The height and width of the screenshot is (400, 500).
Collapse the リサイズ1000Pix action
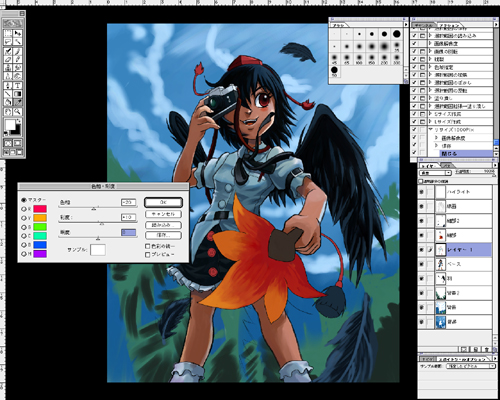pos(431,130)
